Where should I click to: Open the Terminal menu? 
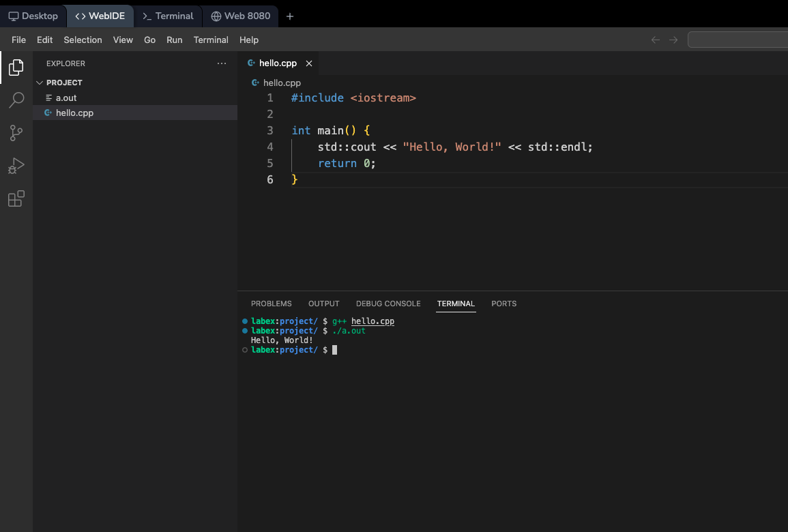click(x=211, y=40)
